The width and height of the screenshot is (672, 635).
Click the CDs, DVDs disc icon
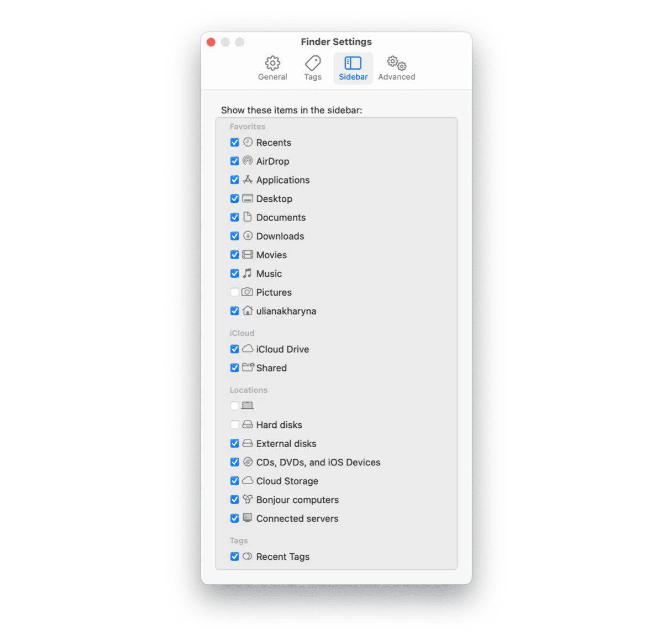click(x=248, y=461)
